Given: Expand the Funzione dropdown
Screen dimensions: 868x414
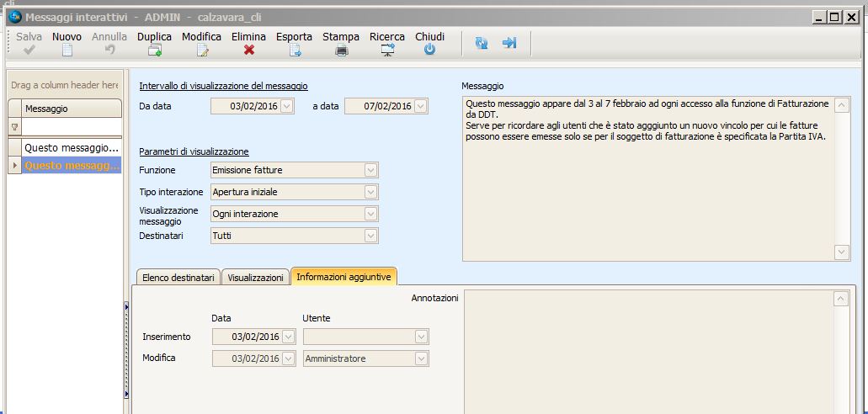Looking at the screenshot, I should (x=370, y=170).
